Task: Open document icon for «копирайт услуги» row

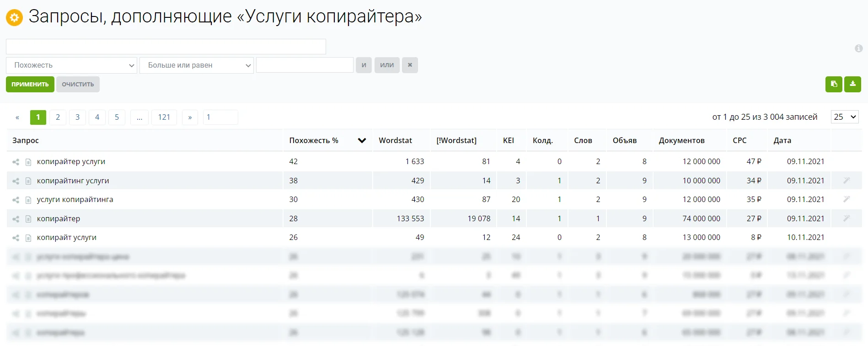Action: (28, 238)
